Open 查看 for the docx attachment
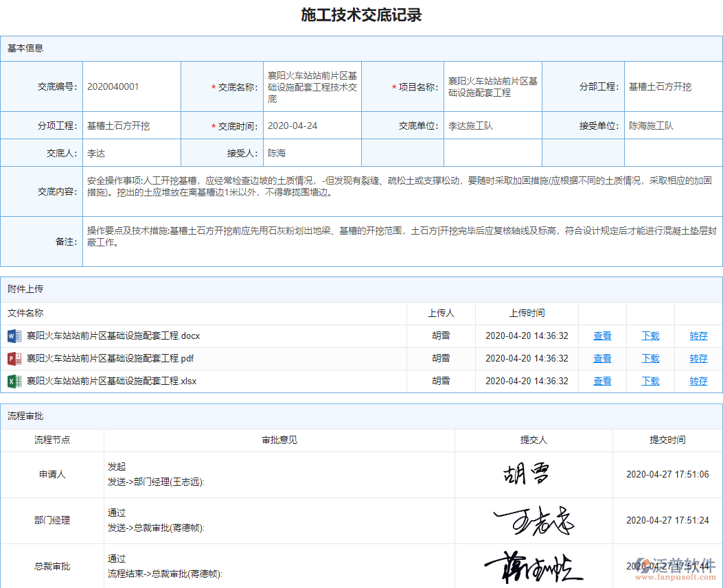723x588 pixels. pyautogui.click(x=602, y=336)
